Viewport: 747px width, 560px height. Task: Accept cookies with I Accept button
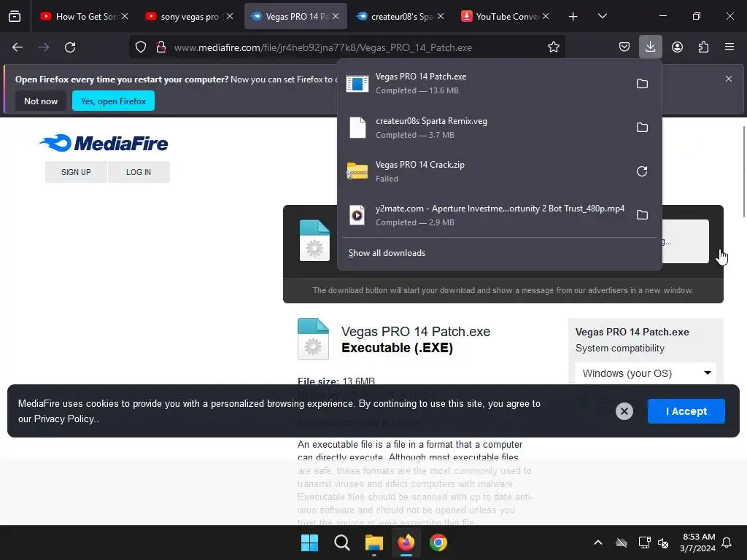pyautogui.click(x=686, y=411)
